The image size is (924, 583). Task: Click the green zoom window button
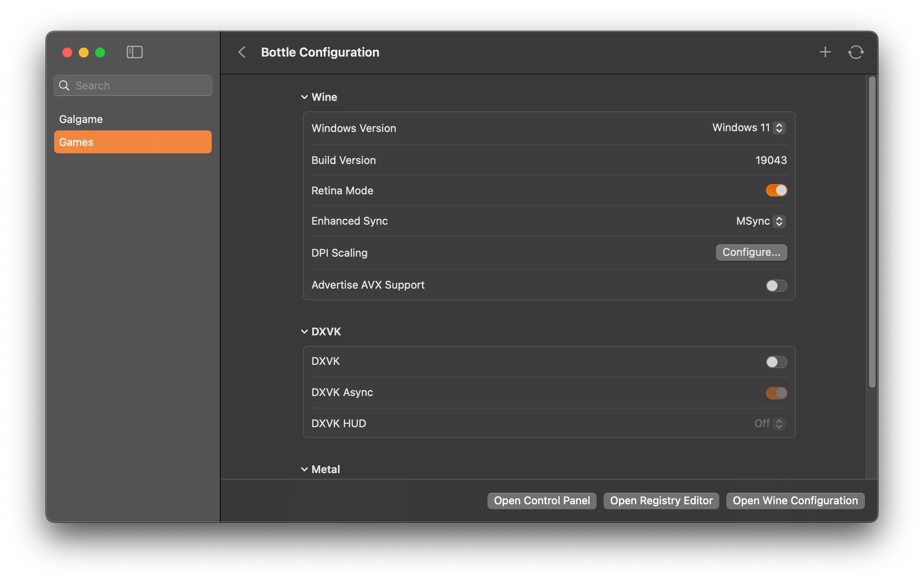coord(100,52)
